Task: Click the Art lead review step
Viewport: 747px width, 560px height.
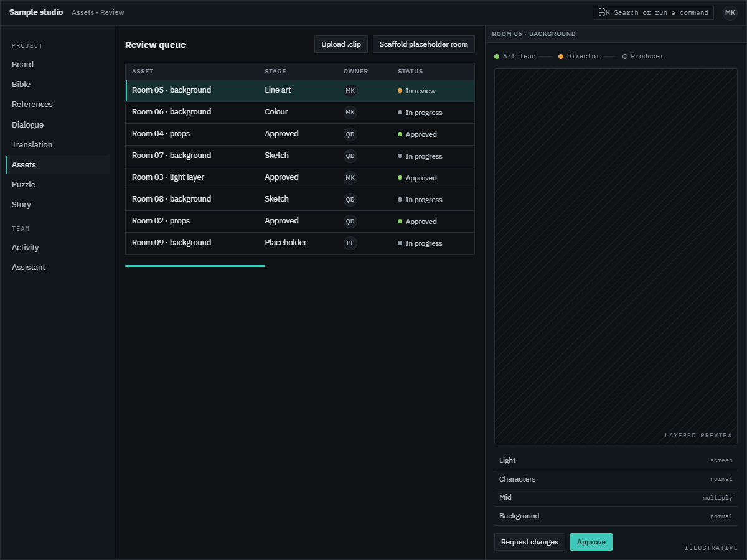Action: point(515,57)
